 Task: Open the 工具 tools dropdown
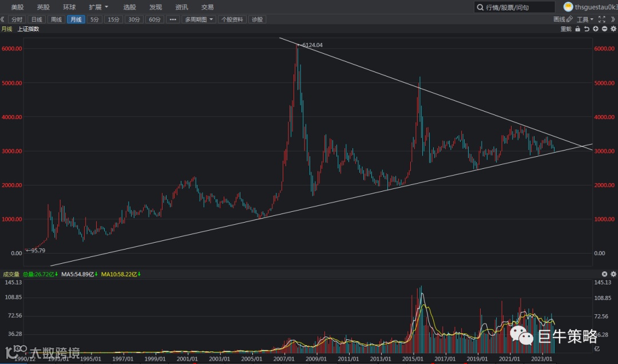[585, 19]
